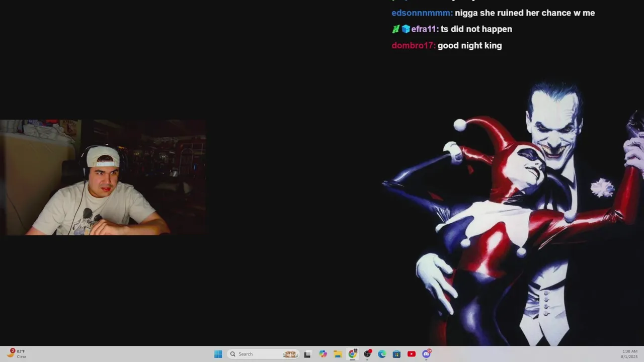
Task: Click the streamer webcam feed
Action: pyautogui.click(x=103, y=177)
